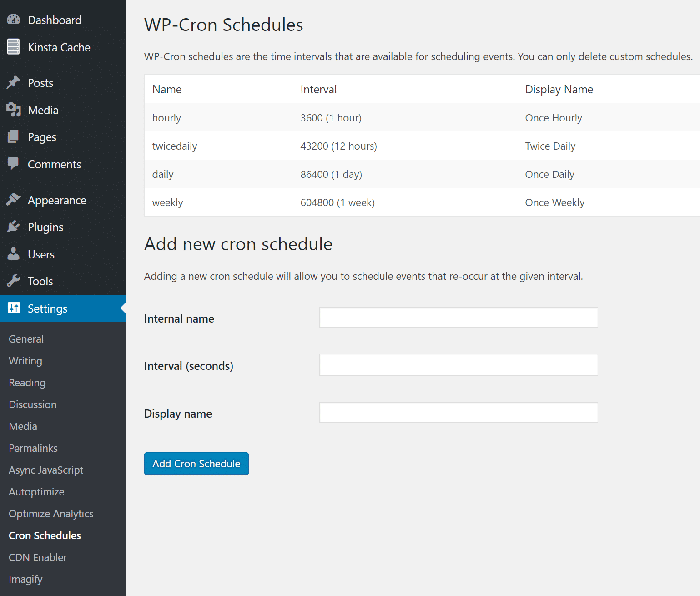Open the Autoptimize settings page

(36, 491)
